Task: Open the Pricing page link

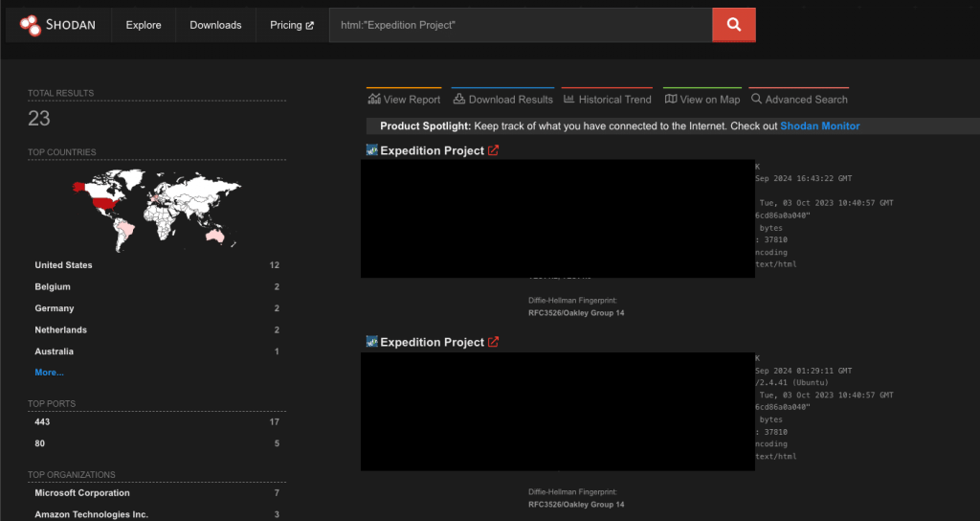Action: pos(291,25)
